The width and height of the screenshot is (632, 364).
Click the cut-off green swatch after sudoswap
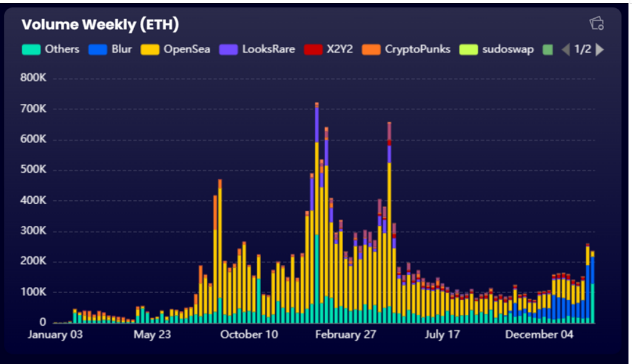(x=548, y=50)
